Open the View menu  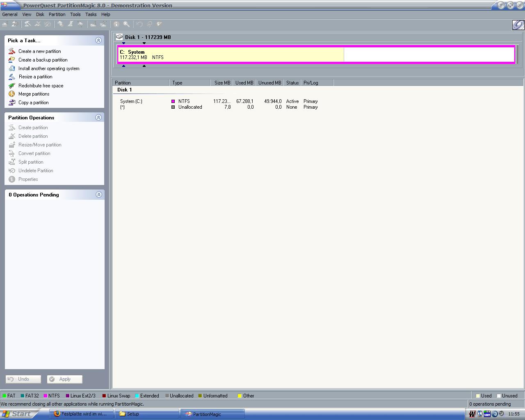(x=27, y=14)
